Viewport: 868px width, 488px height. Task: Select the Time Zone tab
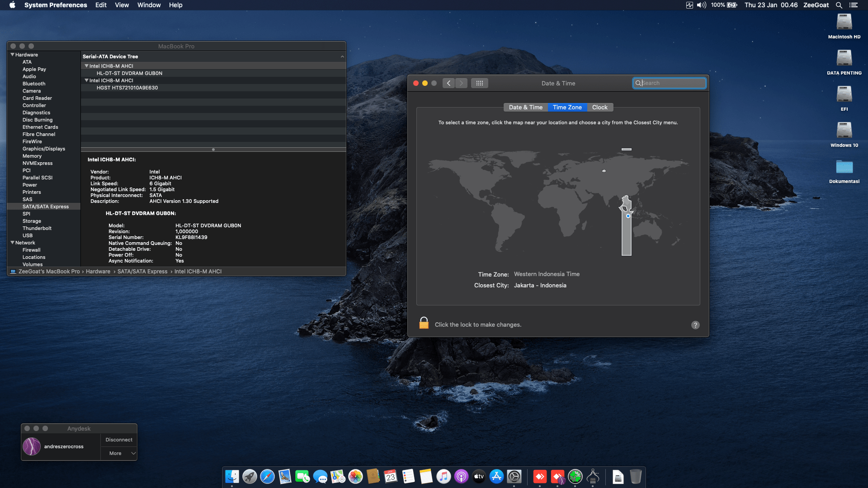point(567,107)
